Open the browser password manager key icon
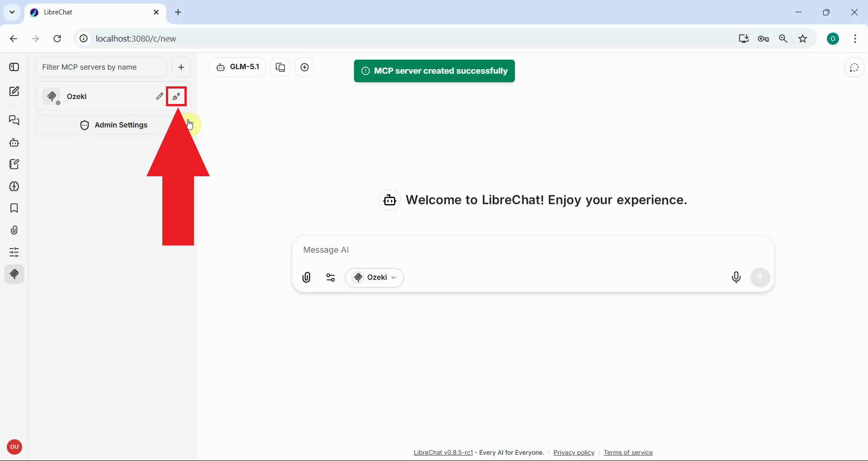Screen dimensions: 868x461 tap(764, 39)
